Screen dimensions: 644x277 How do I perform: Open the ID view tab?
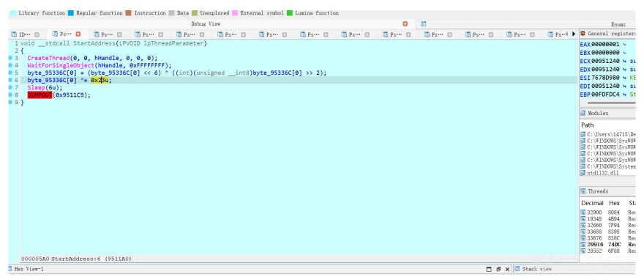pos(22,34)
